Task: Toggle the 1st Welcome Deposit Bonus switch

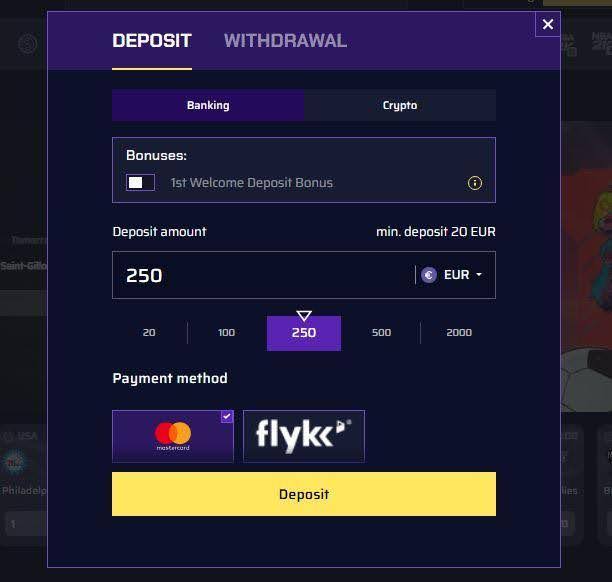Action: (140, 182)
